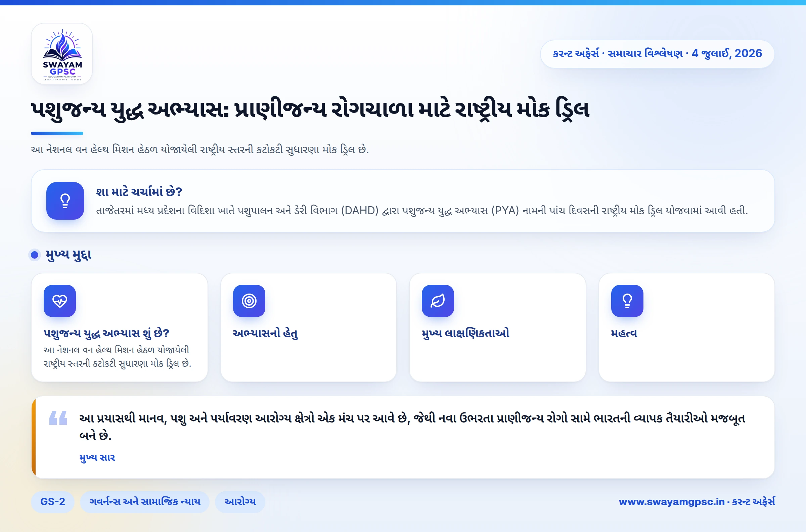806x532 pixels.
Task: Click the blue bullet dot beside મુખ્ય મુદ્દા
Action: (x=35, y=255)
